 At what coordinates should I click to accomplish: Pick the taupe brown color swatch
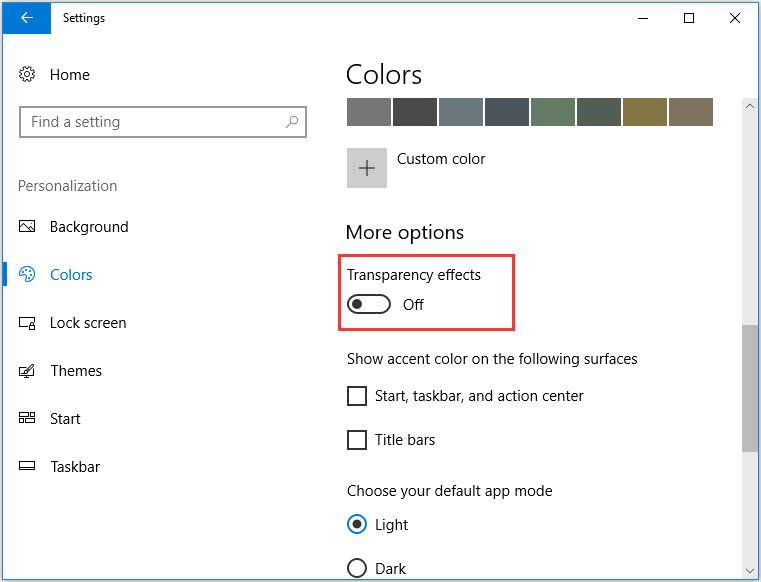[691, 112]
